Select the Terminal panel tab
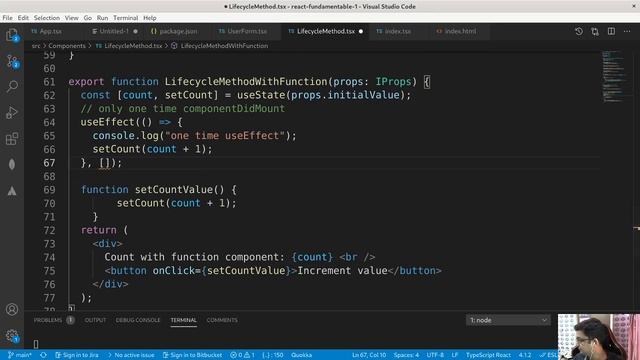 click(x=183, y=320)
